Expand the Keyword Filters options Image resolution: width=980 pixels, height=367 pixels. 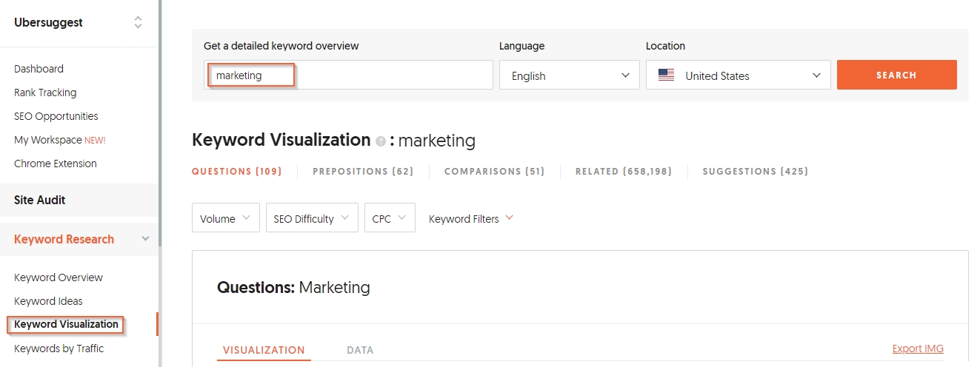click(x=471, y=218)
